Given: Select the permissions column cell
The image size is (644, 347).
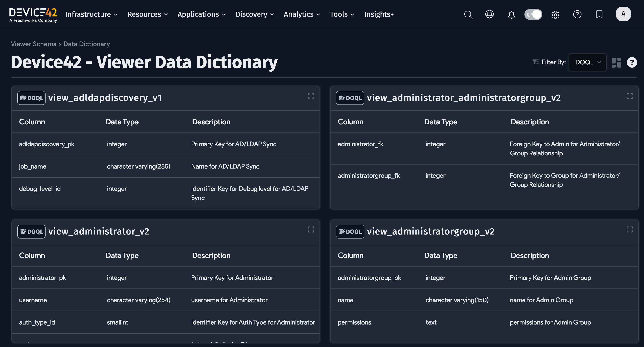Looking at the screenshot, I should click(x=354, y=322).
